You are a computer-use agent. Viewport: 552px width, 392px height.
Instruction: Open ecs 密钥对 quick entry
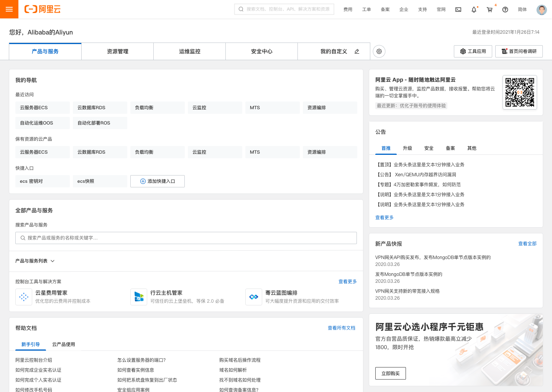(x=43, y=181)
